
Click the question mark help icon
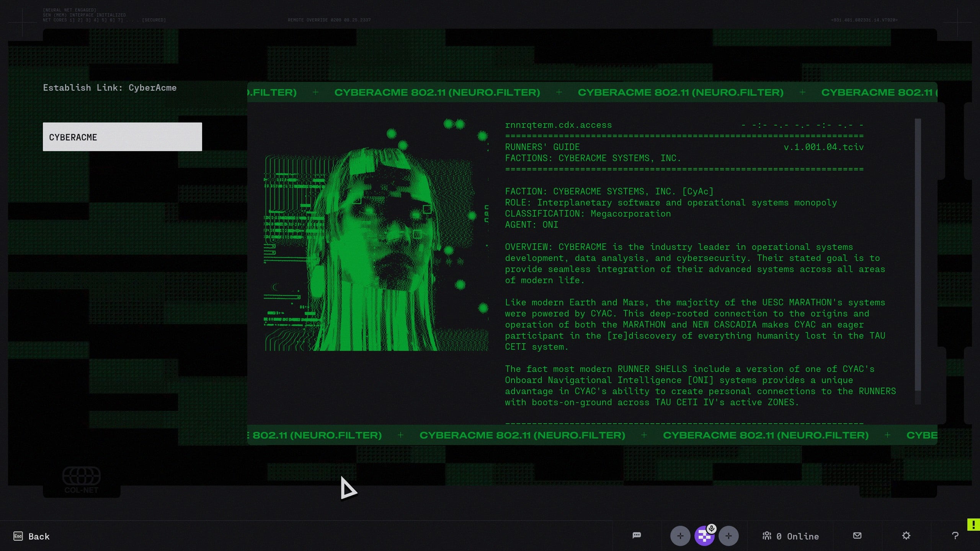coord(955,535)
